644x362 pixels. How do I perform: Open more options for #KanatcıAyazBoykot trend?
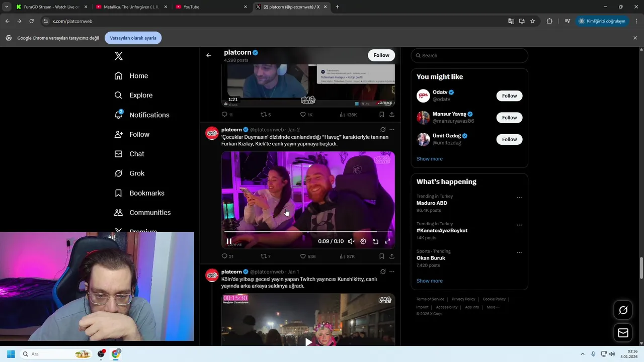[x=519, y=225]
